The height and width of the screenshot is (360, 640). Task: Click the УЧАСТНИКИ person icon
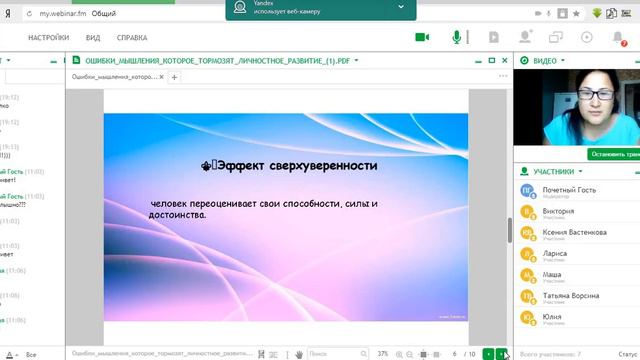pyautogui.click(x=524, y=171)
